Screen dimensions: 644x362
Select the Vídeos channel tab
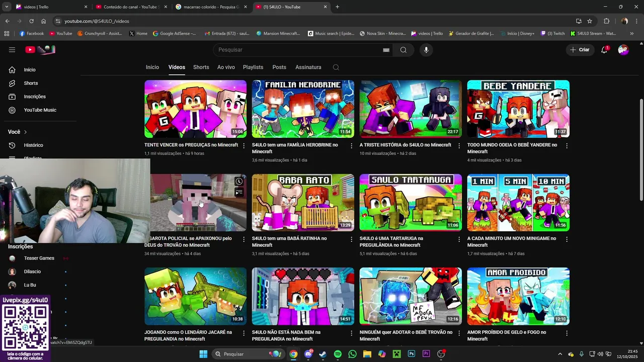coord(177,67)
